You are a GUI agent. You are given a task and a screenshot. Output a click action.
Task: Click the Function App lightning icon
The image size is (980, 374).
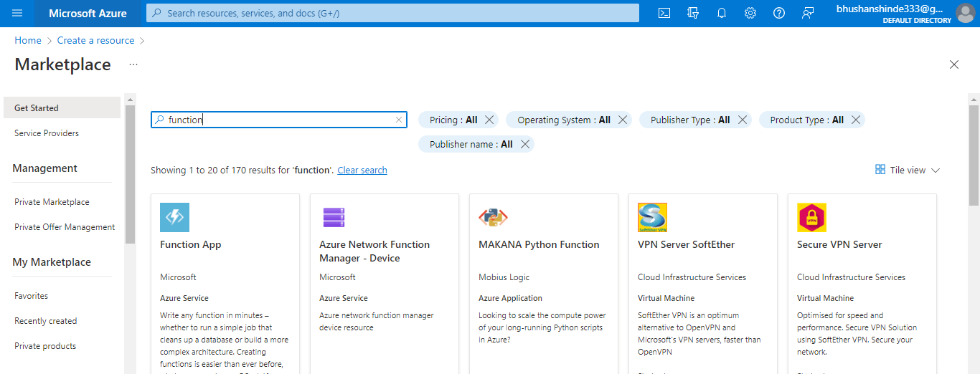pos(174,217)
